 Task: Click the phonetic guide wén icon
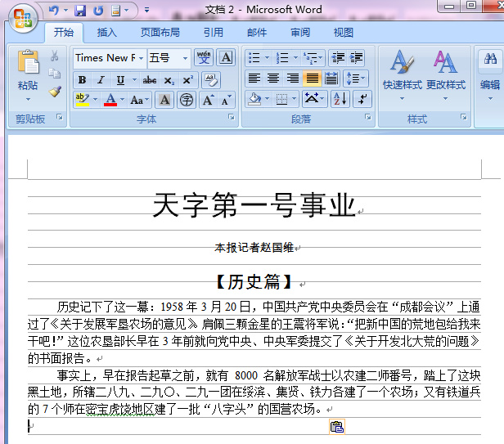pos(204,58)
